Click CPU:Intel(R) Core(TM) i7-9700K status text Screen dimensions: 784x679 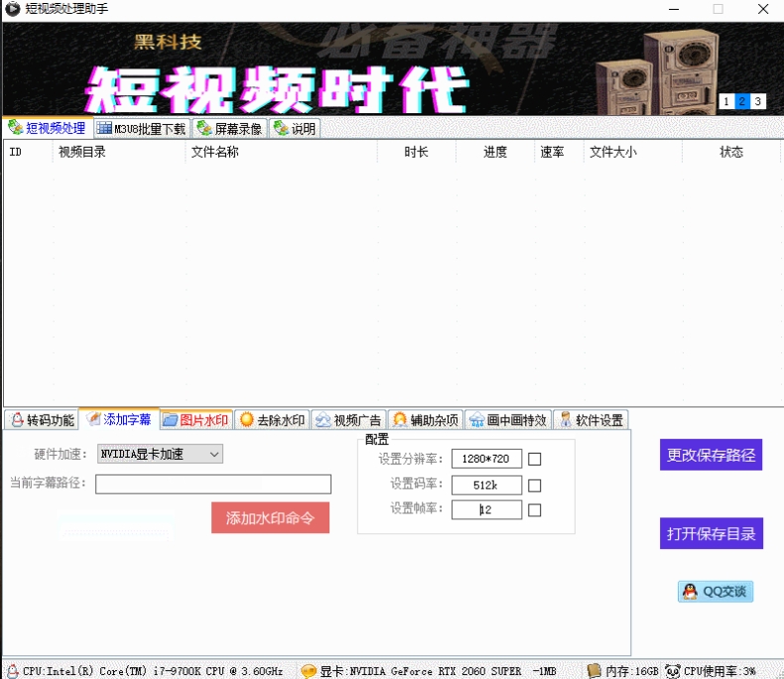(x=153, y=671)
